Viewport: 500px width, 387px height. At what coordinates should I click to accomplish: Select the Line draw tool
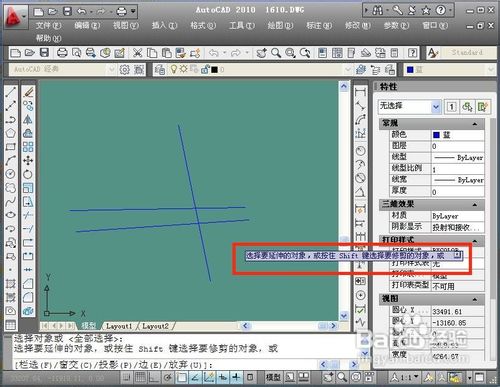pos(11,92)
